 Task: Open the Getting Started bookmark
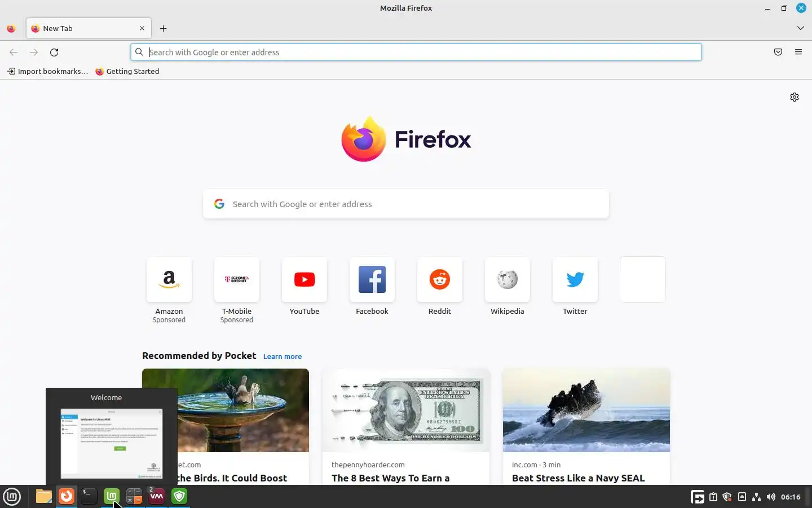pos(127,72)
